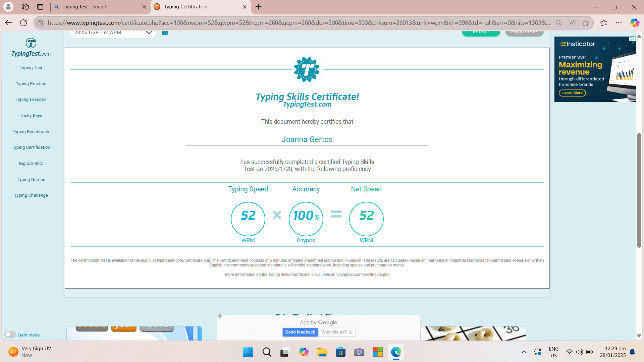This screenshot has width=644, height=362.
Task: Click the Accuracy circle icon
Action: click(306, 218)
